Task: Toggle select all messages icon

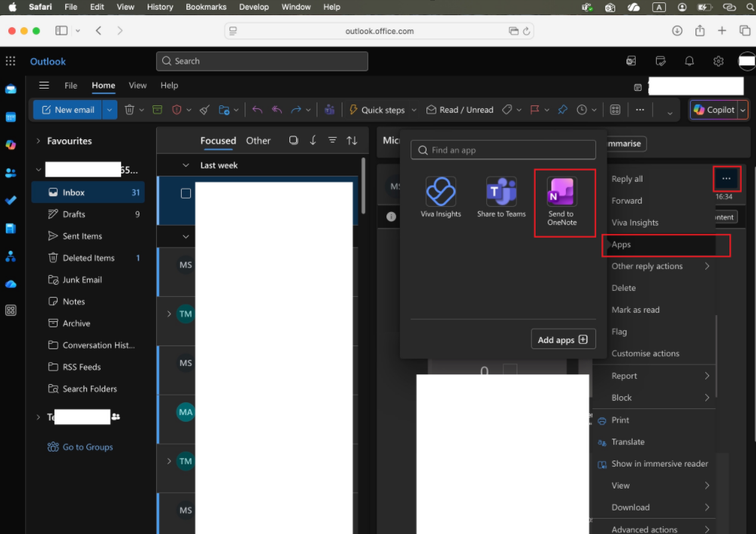Action: tap(293, 140)
